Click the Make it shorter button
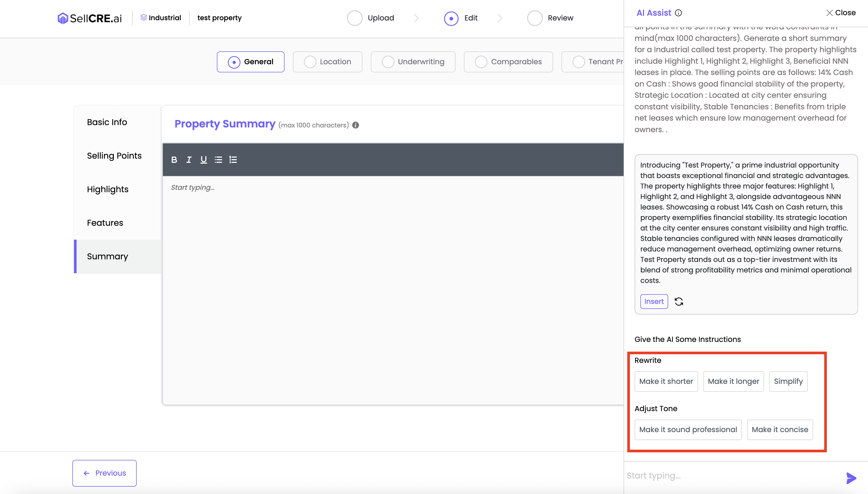The image size is (868, 494). (x=666, y=381)
